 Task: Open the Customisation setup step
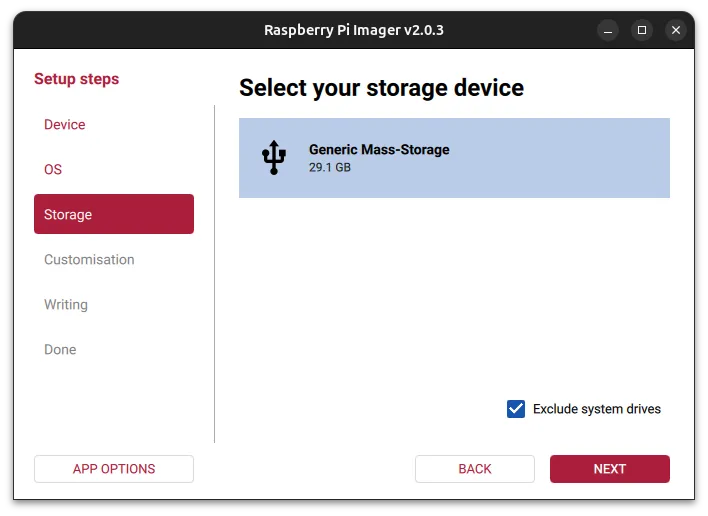pyautogui.click(x=89, y=260)
